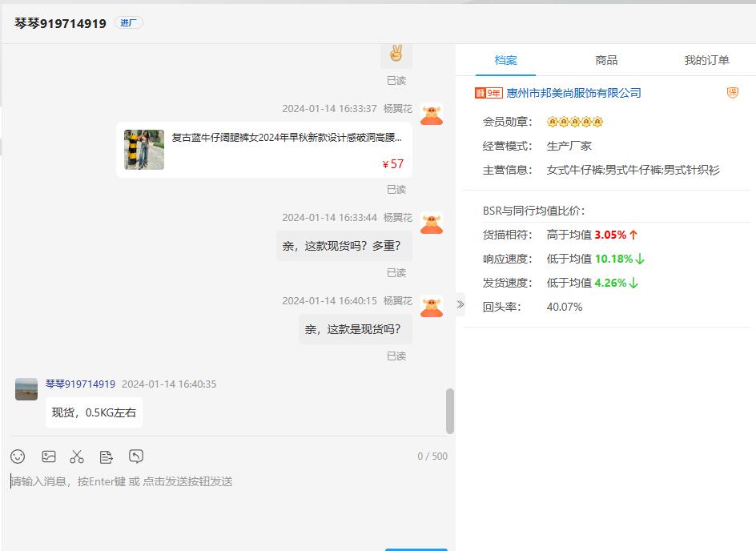Click the chat title 琴琴919714919
756x551 pixels.
60,23
